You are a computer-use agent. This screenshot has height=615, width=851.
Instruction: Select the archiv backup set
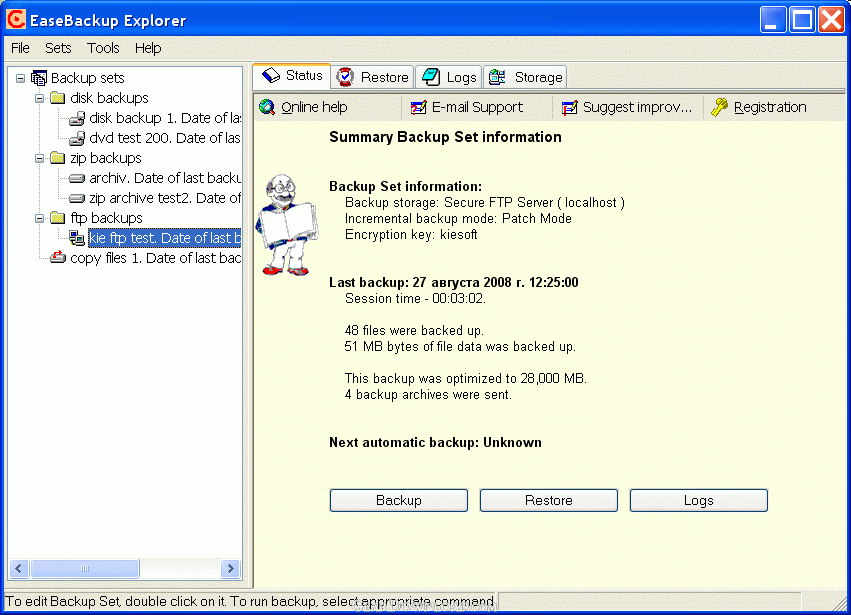click(x=165, y=178)
